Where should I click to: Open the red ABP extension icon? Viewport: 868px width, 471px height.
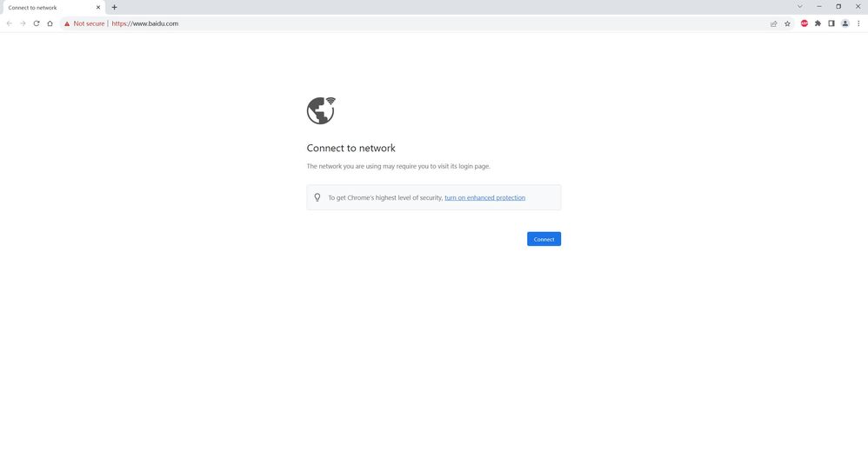pos(804,23)
